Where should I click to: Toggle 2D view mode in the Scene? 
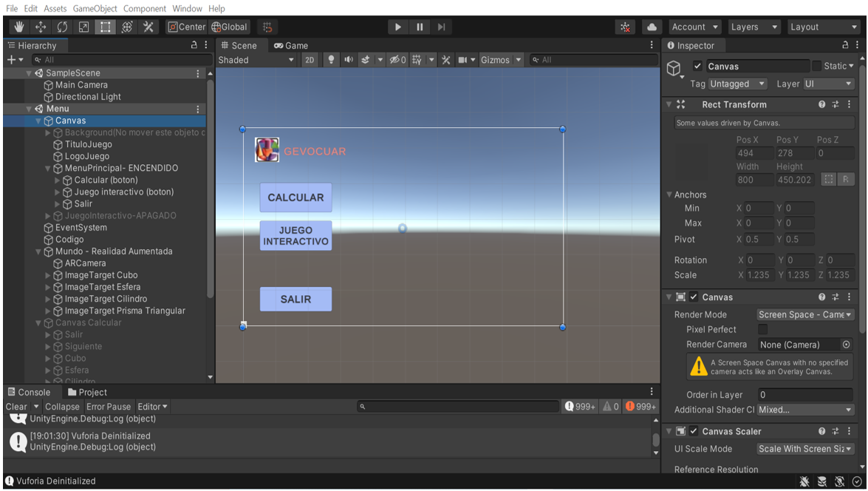(x=310, y=60)
